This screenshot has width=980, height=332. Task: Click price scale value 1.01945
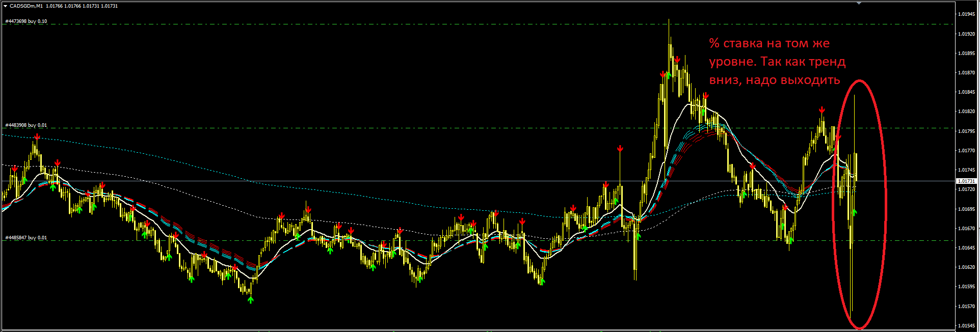tap(967, 14)
